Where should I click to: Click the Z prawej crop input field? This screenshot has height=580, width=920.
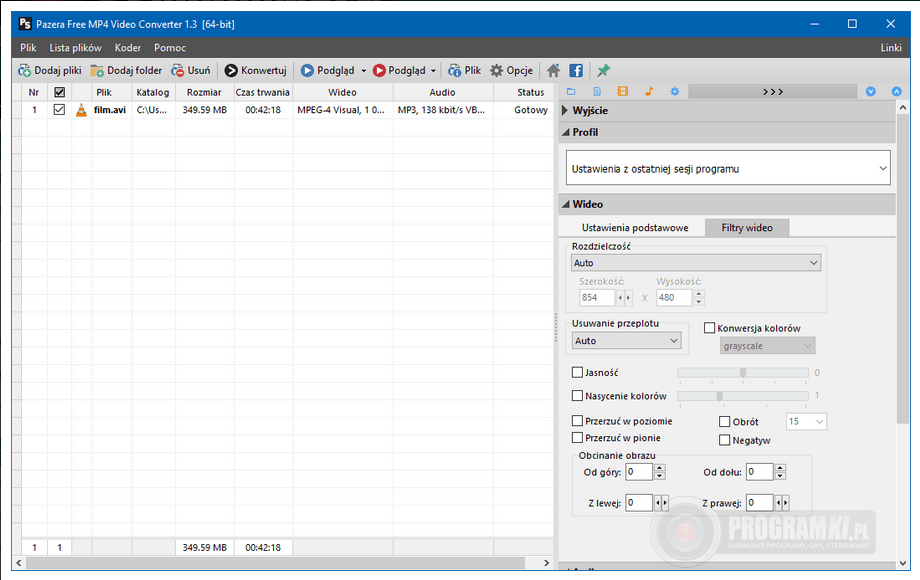[760, 503]
